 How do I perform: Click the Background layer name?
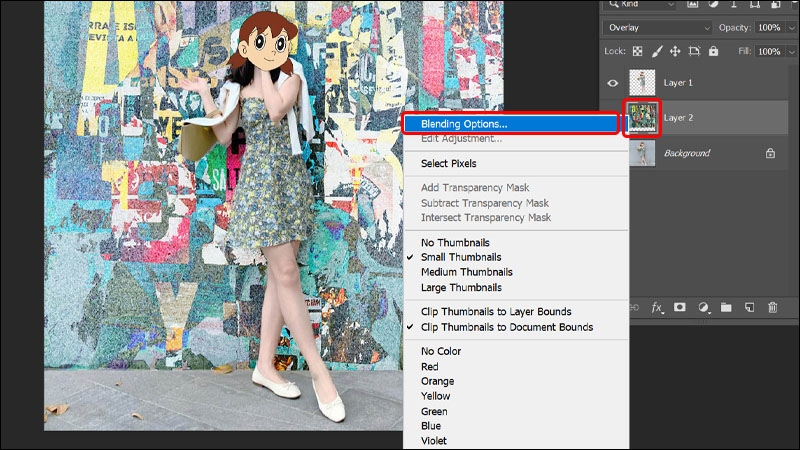click(687, 153)
